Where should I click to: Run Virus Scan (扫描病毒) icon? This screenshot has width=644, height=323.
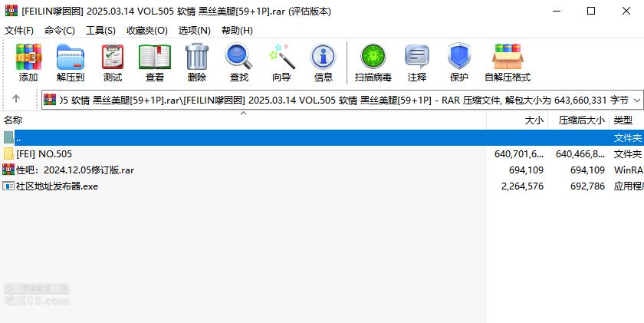(x=373, y=63)
